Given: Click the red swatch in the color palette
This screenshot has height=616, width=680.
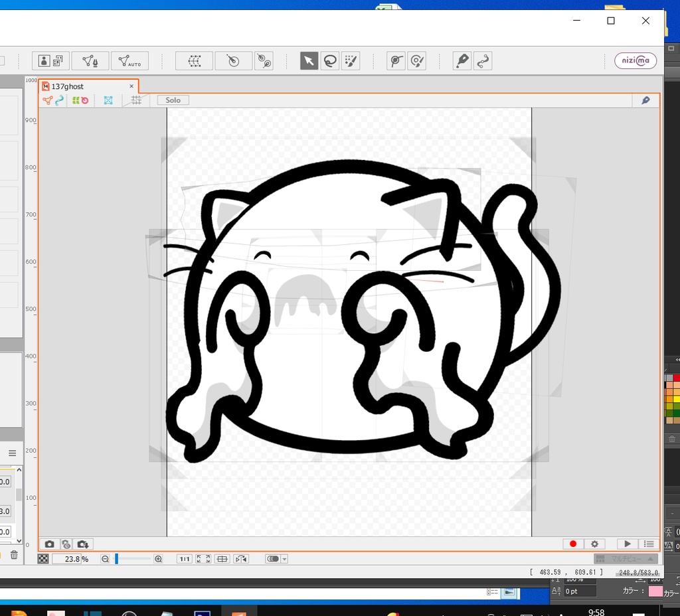Looking at the screenshot, I should coord(676,378).
